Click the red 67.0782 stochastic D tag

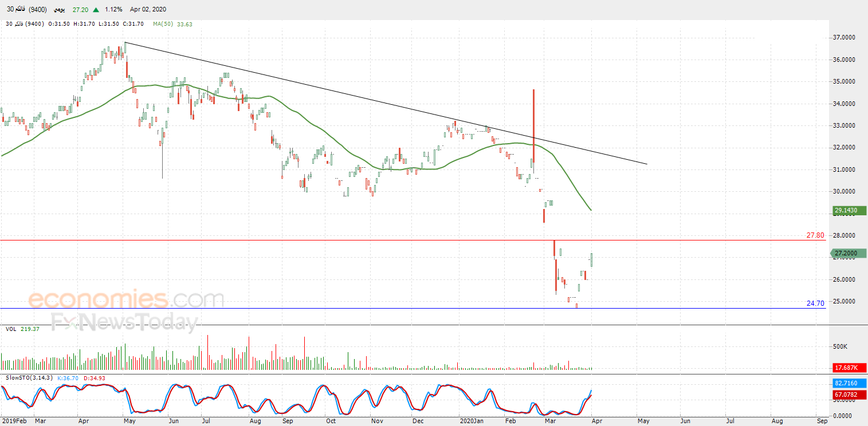pyautogui.click(x=850, y=395)
